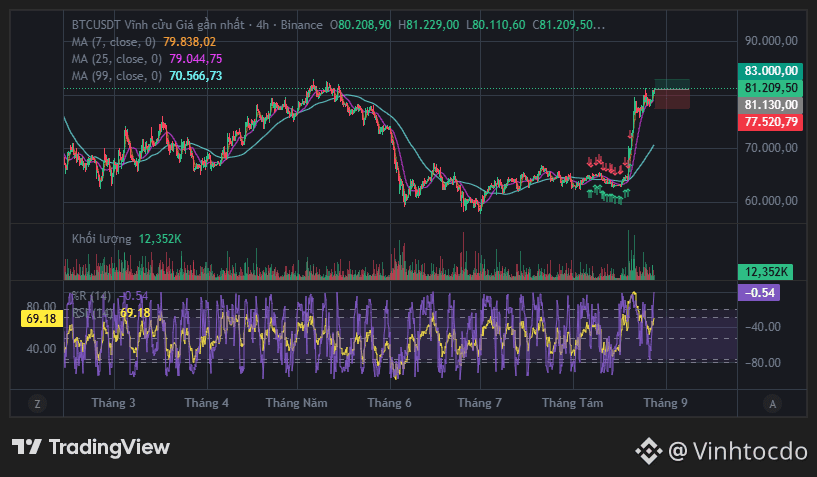
Task: Click the 81.130,00 entry price label
Action: click(x=770, y=105)
